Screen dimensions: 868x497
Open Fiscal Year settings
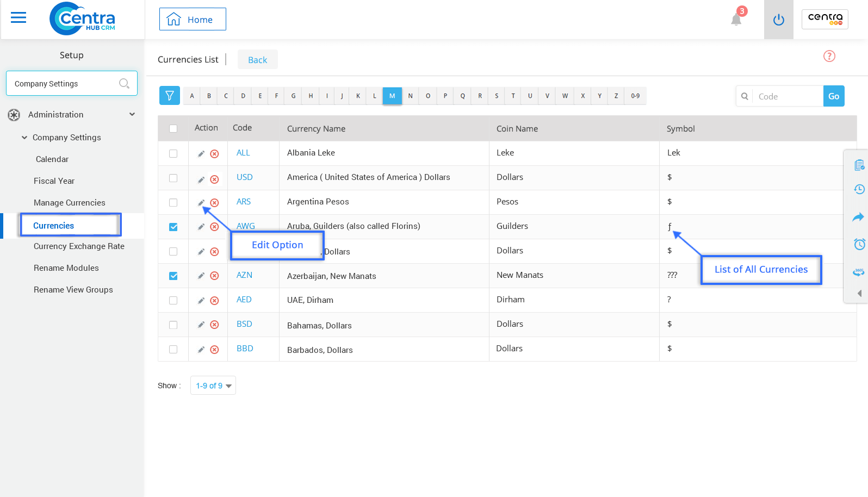(54, 181)
